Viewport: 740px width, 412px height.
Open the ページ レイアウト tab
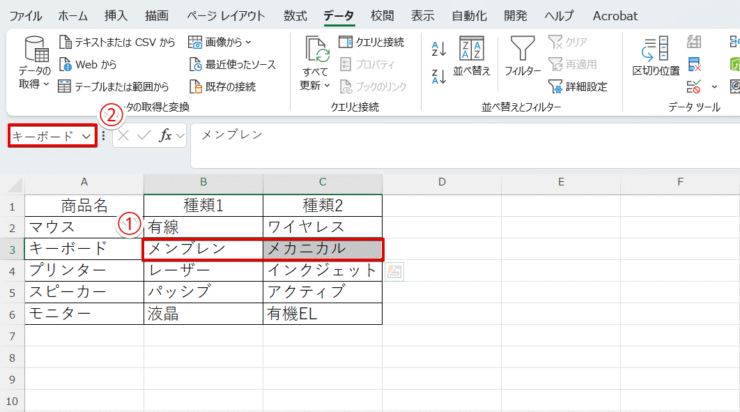click(x=226, y=15)
